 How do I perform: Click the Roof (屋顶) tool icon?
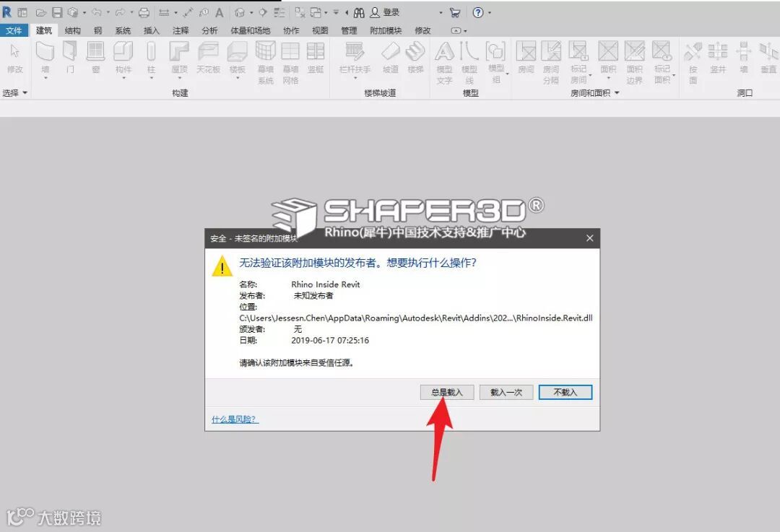[179, 52]
